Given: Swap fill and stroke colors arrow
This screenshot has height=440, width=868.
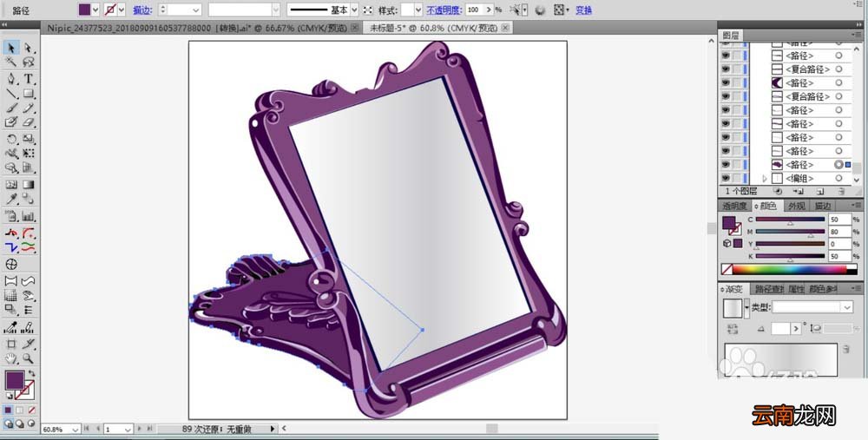Looking at the screenshot, I should 31,374.
